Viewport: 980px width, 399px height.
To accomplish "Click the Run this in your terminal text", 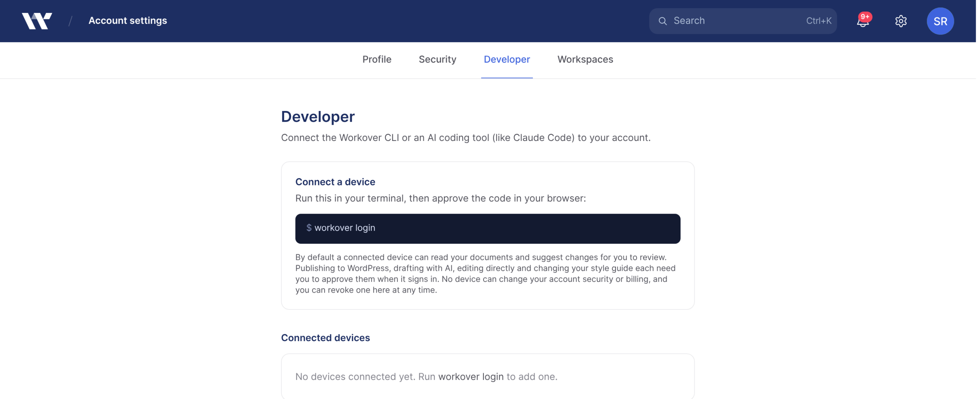I will [440, 198].
